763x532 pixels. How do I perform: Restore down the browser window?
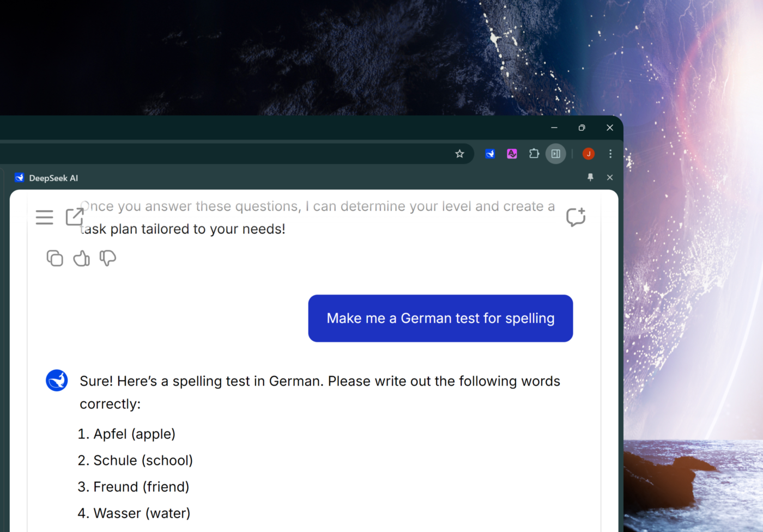coord(582,127)
